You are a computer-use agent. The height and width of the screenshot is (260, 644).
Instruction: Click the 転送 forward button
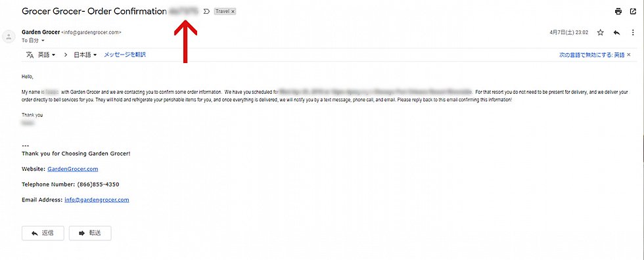coord(90,233)
